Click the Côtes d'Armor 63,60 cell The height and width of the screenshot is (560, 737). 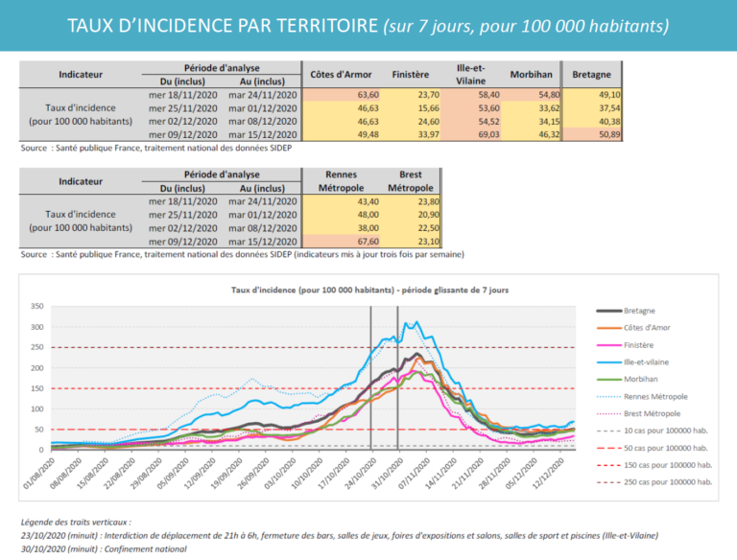coord(342,95)
